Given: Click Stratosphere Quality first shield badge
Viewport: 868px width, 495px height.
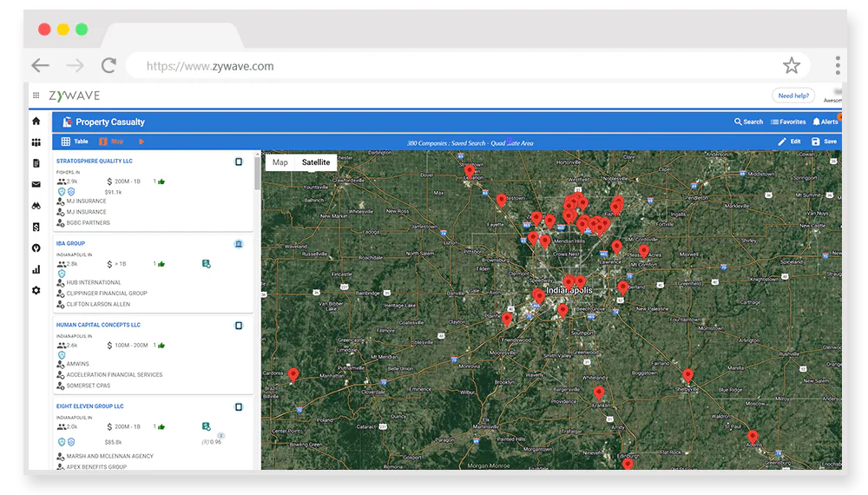Looking at the screenshot, I should click(x=62, y=192).
